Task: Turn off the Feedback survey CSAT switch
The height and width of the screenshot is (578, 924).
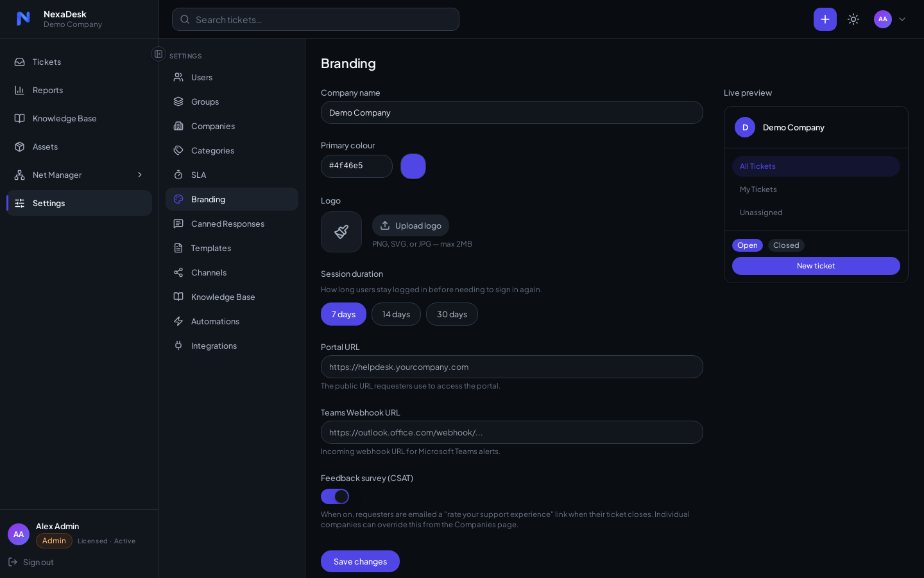Action: [x=335, y=496]
